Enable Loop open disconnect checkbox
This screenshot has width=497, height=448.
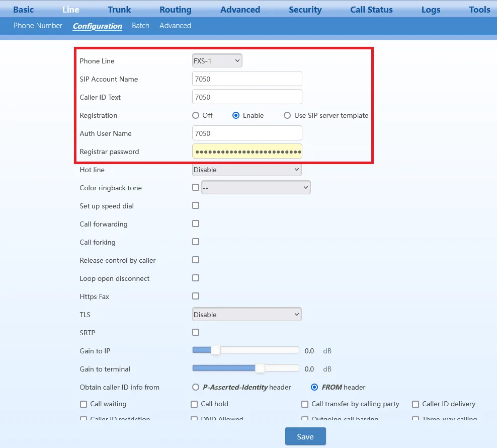point(196,278)
